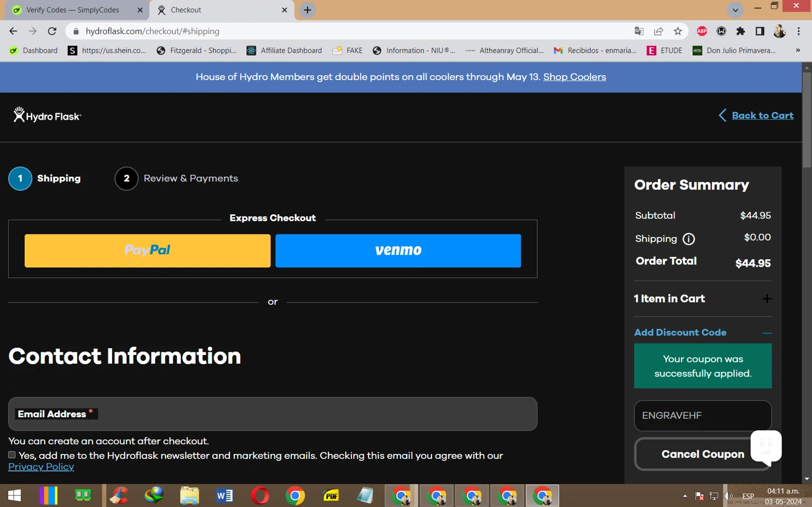Close the SimplyCodes browser tab

(x=140, y=10)
